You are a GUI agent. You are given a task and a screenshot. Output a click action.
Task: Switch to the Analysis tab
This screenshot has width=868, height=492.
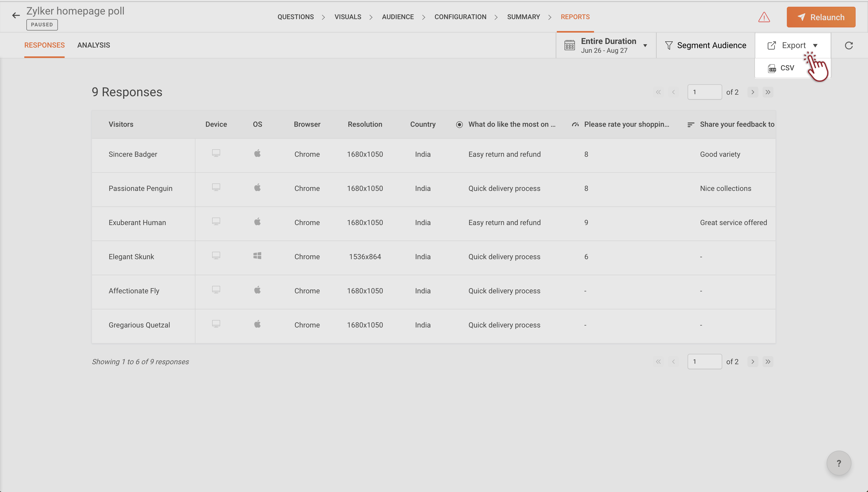(94, 45)
